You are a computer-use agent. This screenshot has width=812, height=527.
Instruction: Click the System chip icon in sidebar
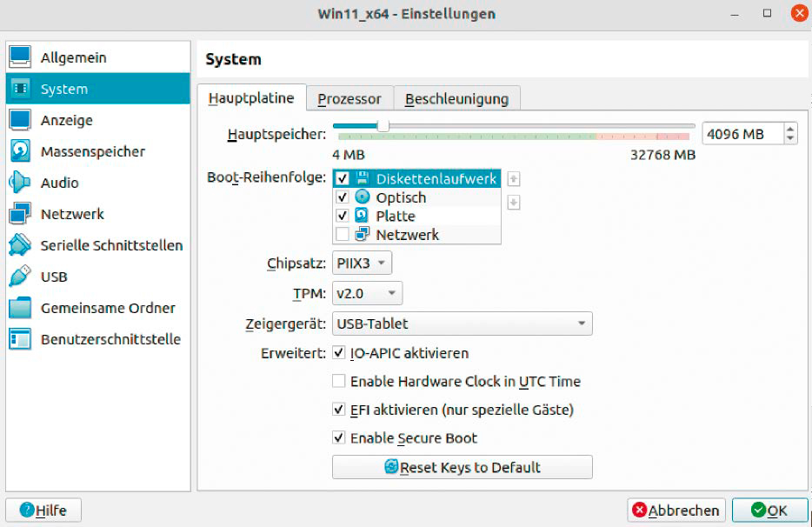point(20,89)
